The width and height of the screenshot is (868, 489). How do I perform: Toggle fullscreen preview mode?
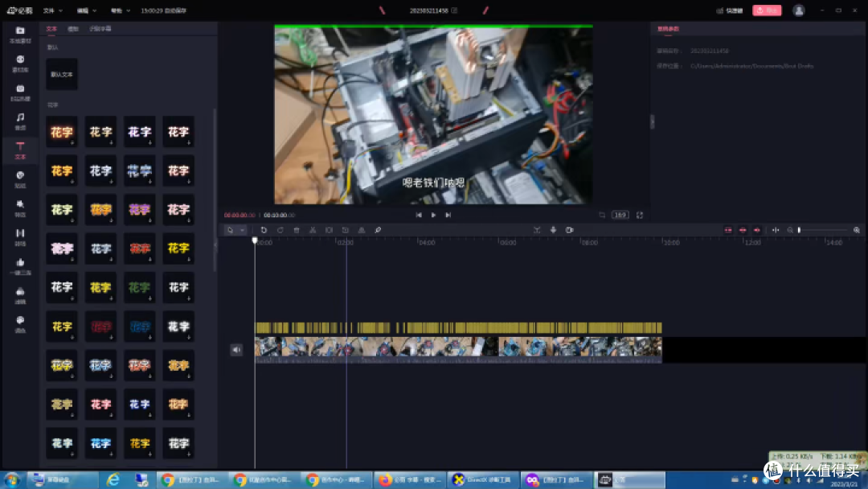click(x=640, y=215)
